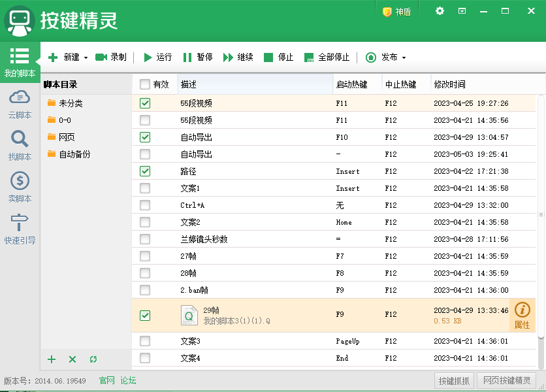Image resolution: width=546 pixels, height=392 pixels.
Task: Refresh the script directory list
Action: click(x=93, y=359)
